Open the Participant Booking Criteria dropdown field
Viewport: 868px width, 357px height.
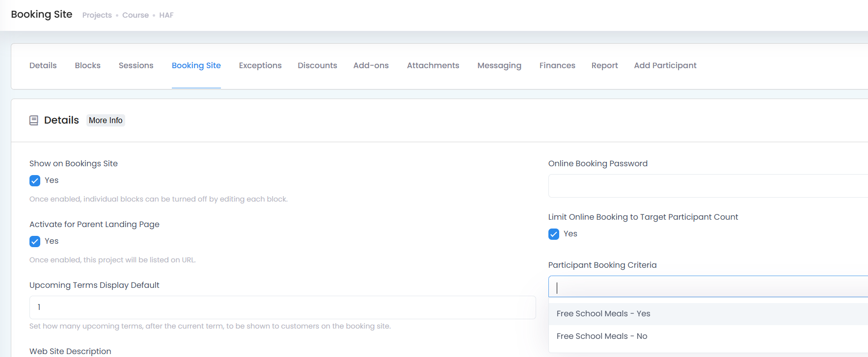coord(708,286)
